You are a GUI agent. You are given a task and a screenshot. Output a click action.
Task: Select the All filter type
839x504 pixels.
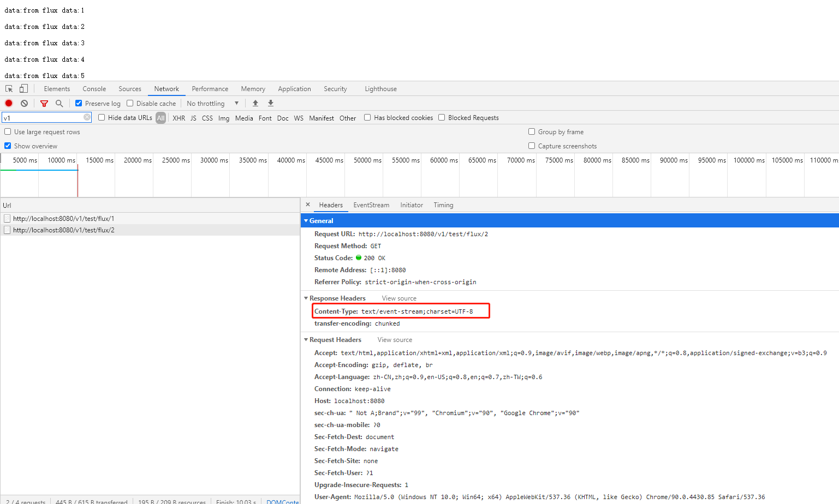click(160, 118)
